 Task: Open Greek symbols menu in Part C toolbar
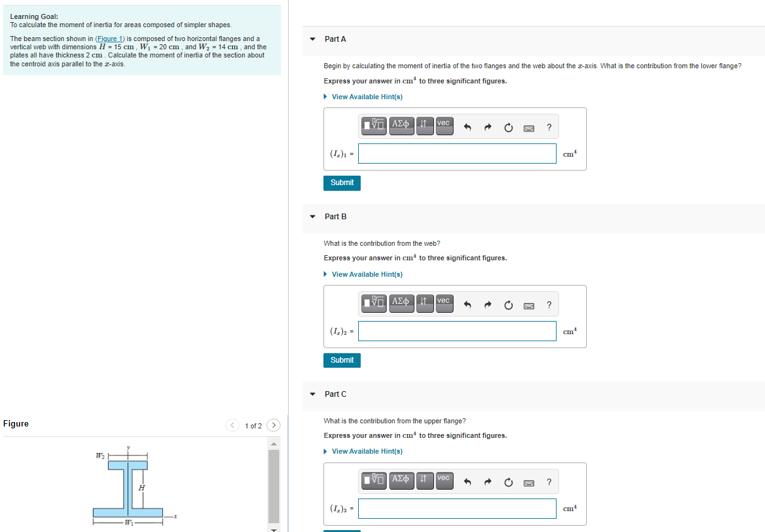click(401, 480)
